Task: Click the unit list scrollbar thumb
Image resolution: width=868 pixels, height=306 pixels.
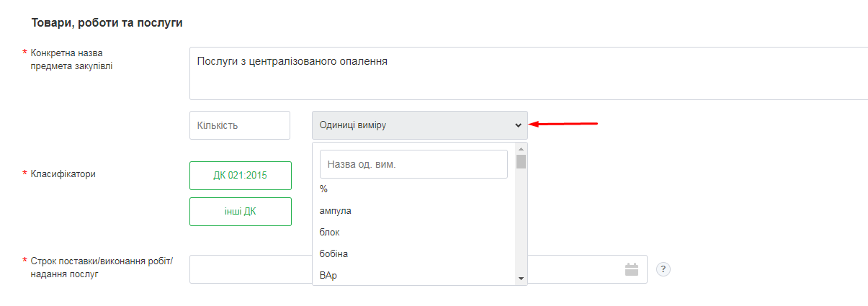Action: (521, 161)
